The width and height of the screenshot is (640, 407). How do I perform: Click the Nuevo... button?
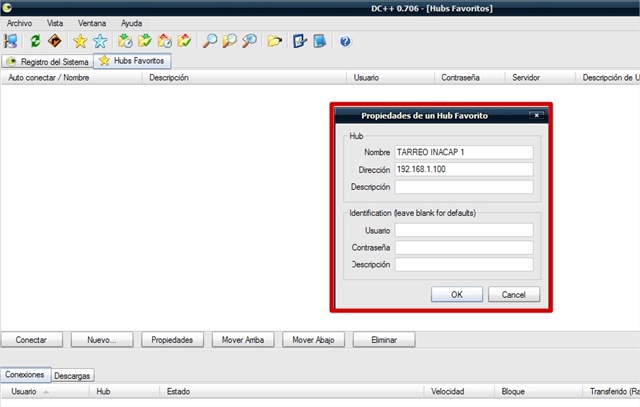tap(102, 340)
